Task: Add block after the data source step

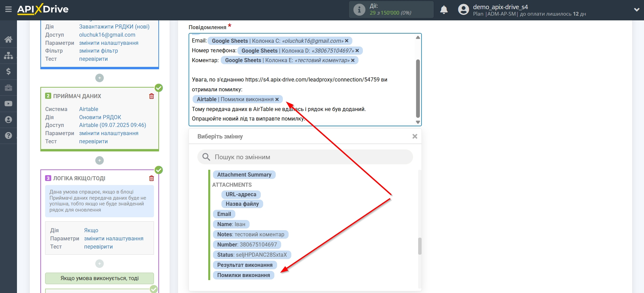Action: tap(99, 78)
